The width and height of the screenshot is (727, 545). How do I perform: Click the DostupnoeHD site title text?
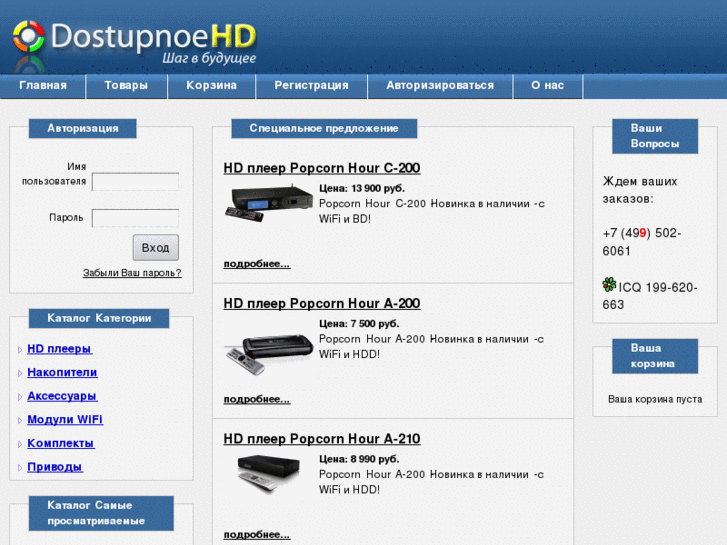(x=153, y=36)
